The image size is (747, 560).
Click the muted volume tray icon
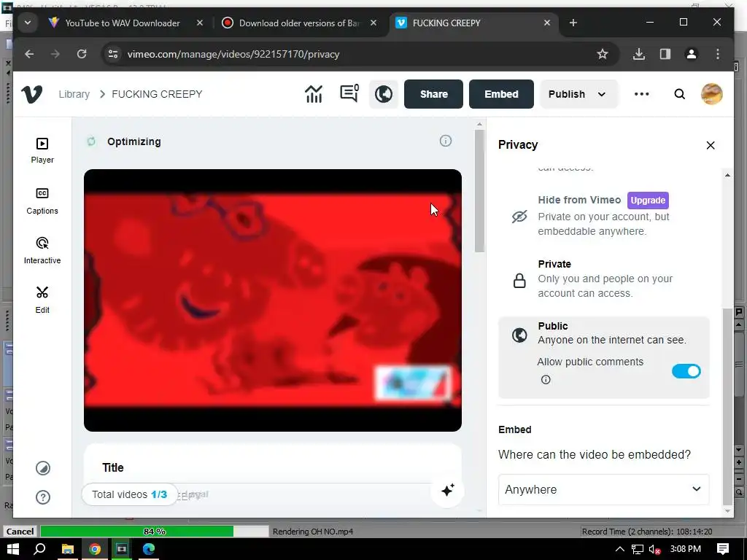click(x=654, y=549)
